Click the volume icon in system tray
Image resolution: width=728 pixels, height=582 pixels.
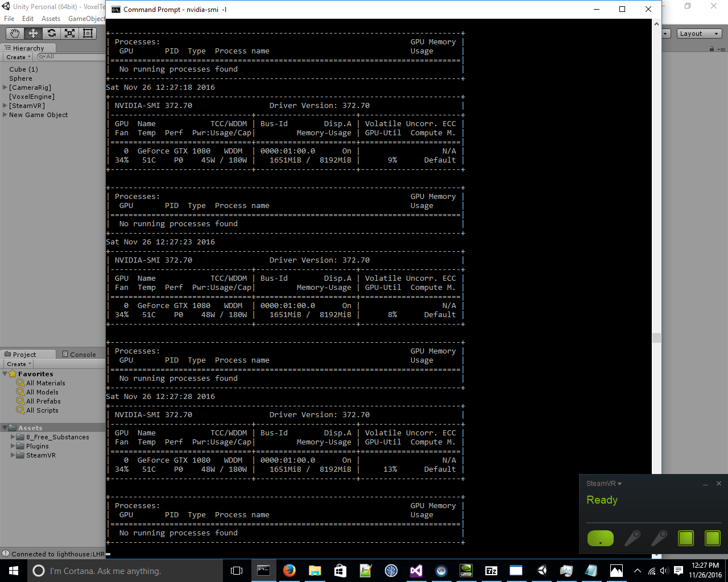tap(664, 571)
